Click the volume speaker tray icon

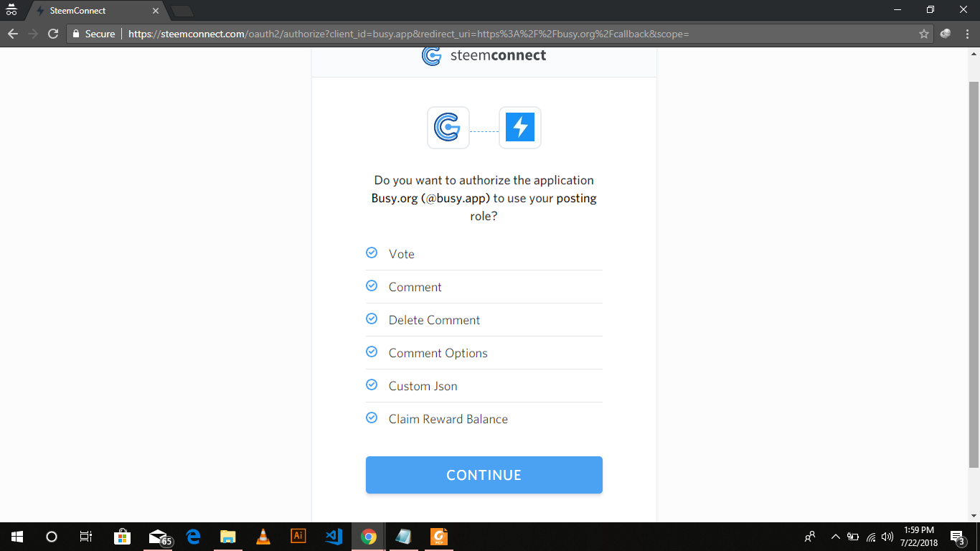(x=888, y=537)
